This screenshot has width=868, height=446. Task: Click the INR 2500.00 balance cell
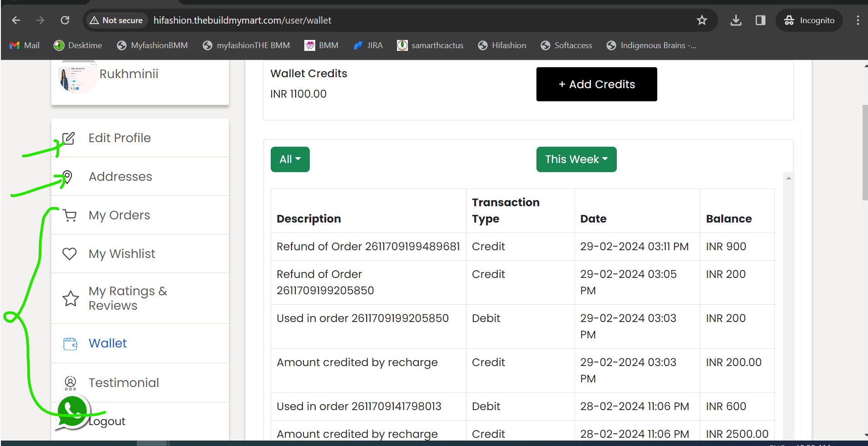737,434
